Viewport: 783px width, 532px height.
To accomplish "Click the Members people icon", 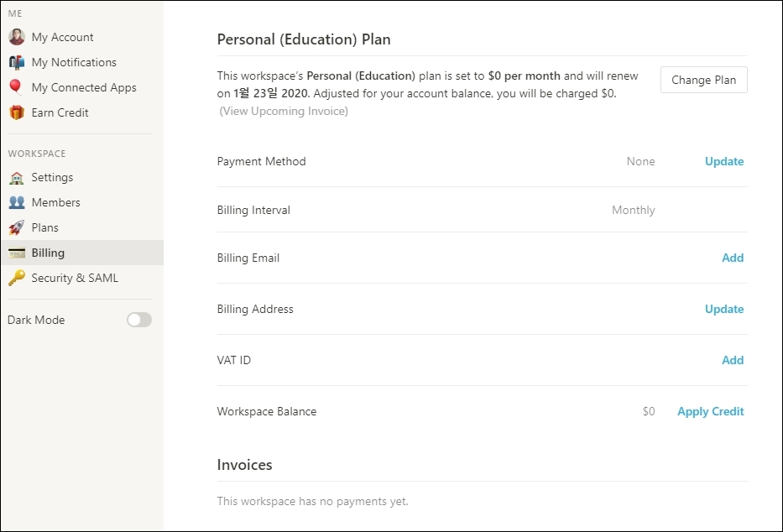I will coord(17,202).
